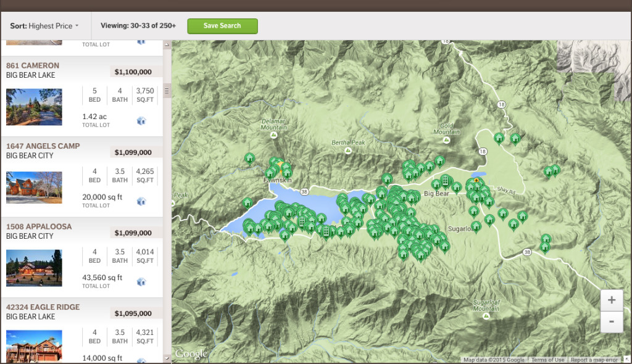632x364 pixels.
Task: Open the 1647 Angels Camp listing title
Action: click(43, 146)
